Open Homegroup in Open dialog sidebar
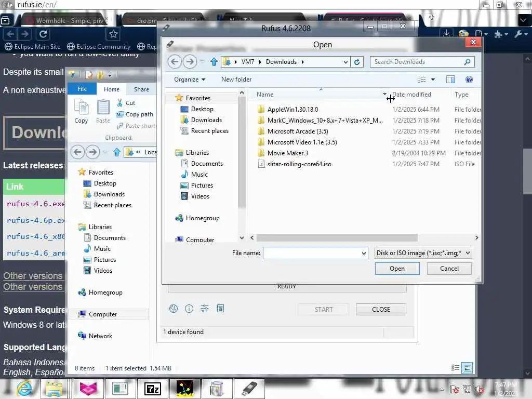Viewport: 532px width, 399px height. tap(202, 218)
